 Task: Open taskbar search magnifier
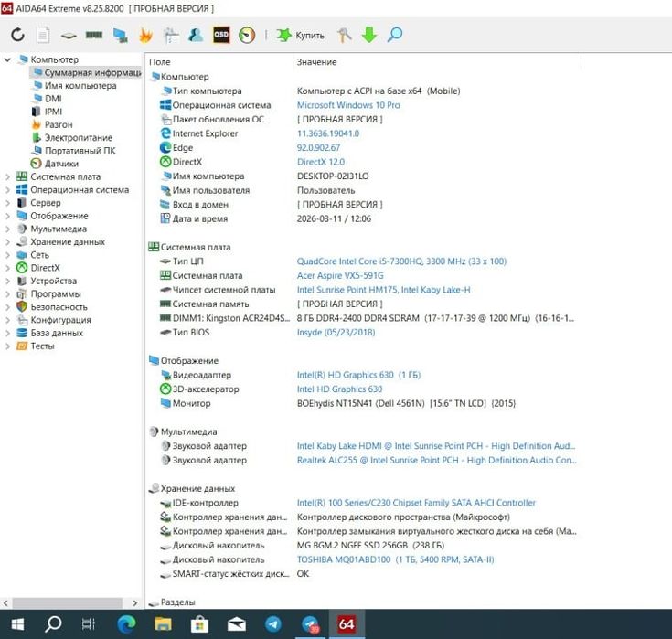(x=53, y=624)
